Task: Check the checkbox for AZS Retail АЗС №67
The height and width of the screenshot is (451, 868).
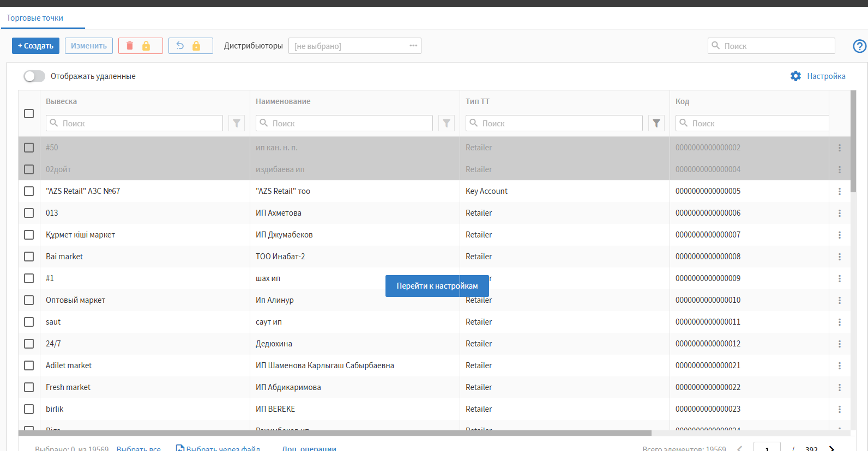Action: pyautogui.click(x=29, y=191)
